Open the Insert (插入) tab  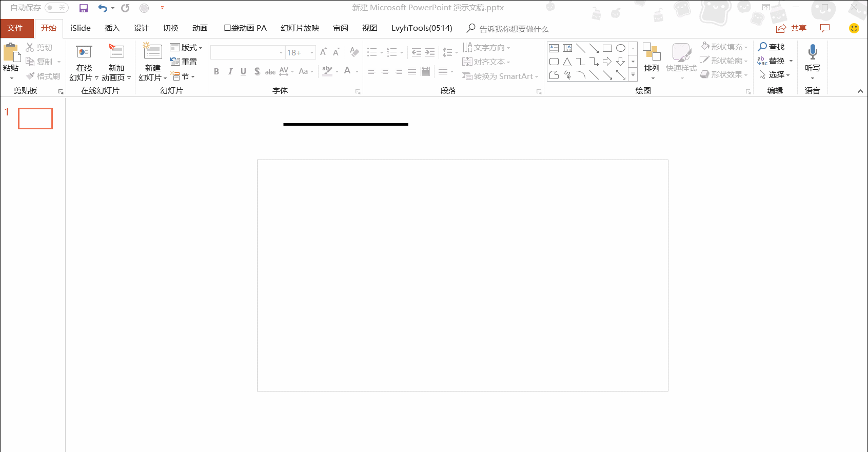[112, 28]
